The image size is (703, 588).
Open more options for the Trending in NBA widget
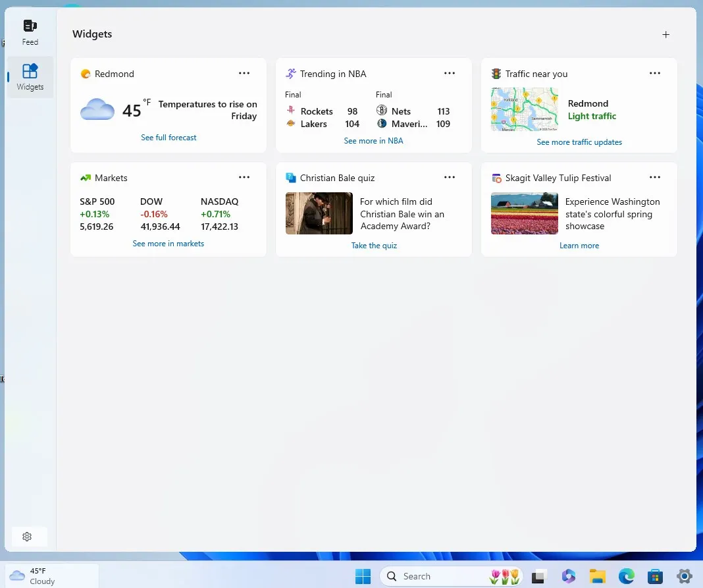click(450, 73)
